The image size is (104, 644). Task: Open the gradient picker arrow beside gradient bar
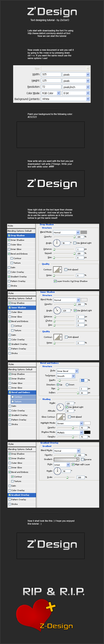(x=78, y=460)
